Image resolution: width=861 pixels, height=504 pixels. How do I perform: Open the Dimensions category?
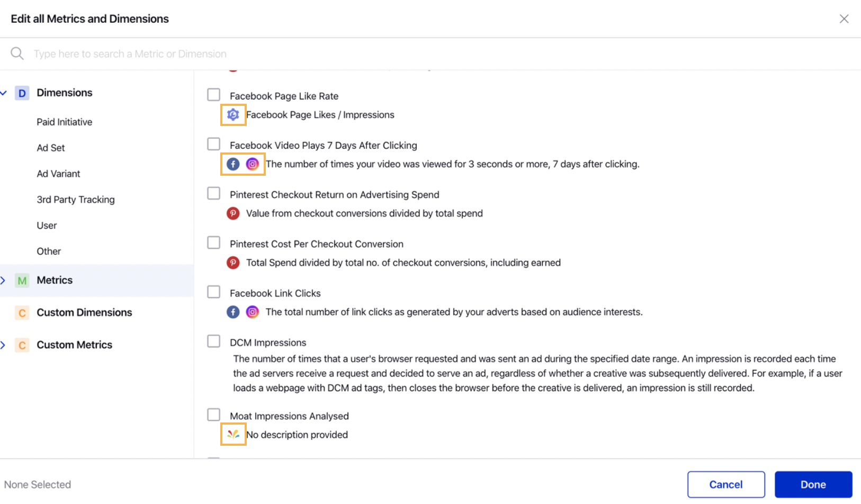click(x=65, y=93)
